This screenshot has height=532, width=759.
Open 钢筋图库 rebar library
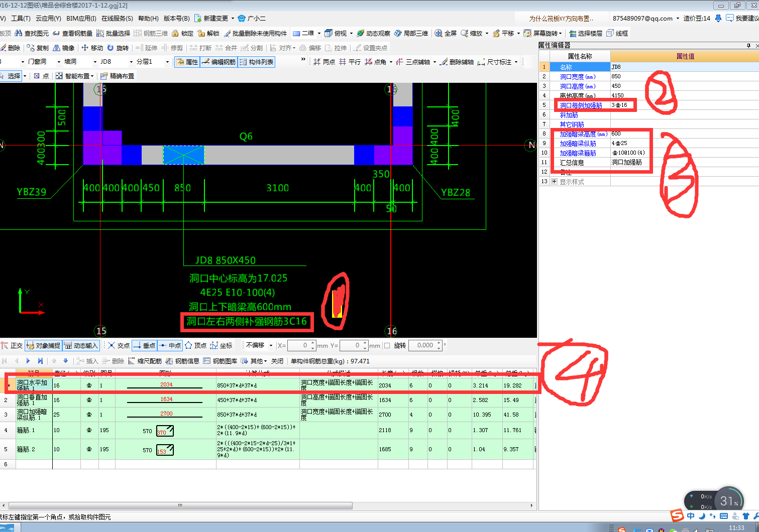221,361
